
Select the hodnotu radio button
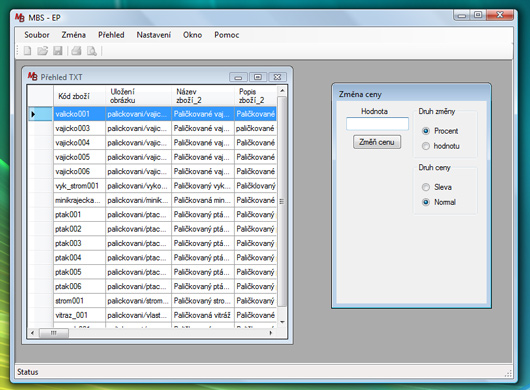click(x=426, y=146)
